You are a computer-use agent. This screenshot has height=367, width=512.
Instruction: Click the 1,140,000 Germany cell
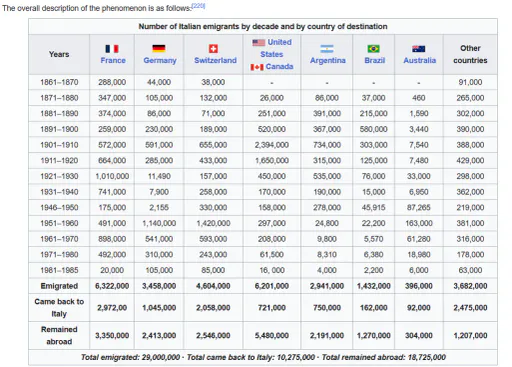click(159, 223)
